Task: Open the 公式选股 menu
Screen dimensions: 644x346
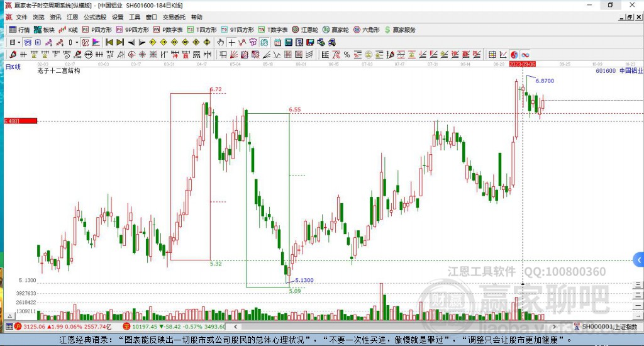Action: click(95, 17)
